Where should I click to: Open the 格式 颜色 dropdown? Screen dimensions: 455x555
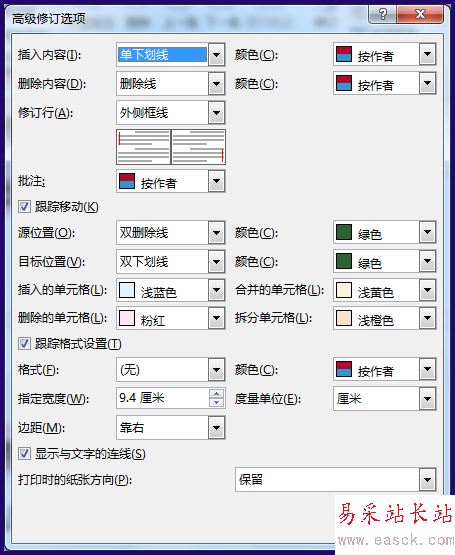tap(385, 369)
